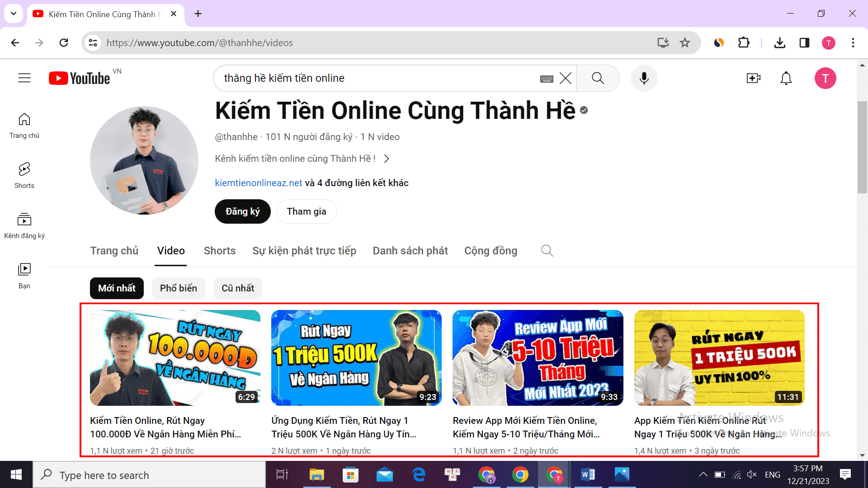The height and width of the screenshot is (488, 868).
Task: Click the magnifier search button
Action: 598,78
